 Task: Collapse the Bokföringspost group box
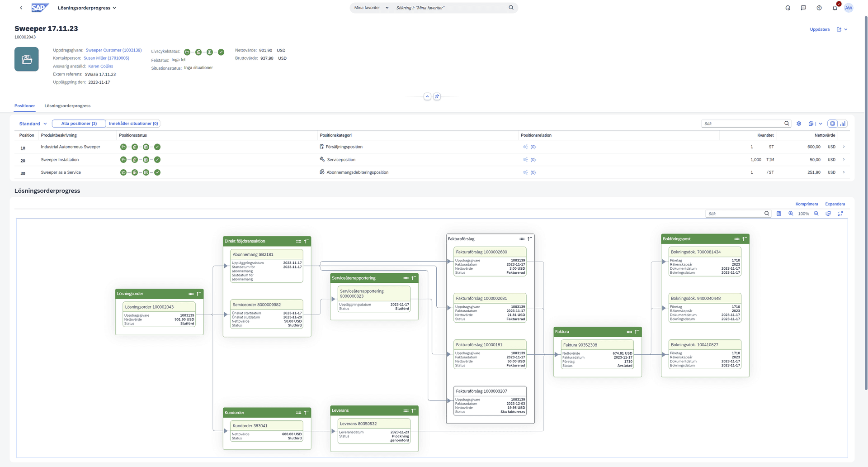(x=745, y=239)
